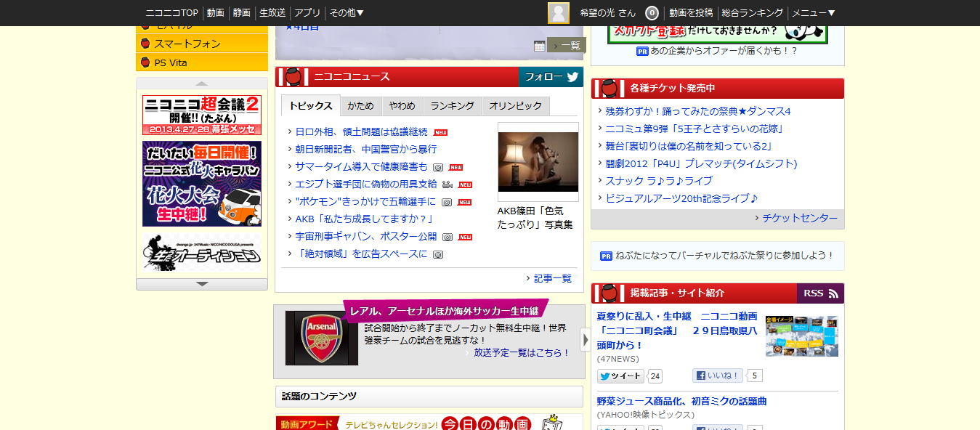Open 闘劇2012「P4U」プレマッチ link
Viewport: 980px width, 430px height.
[701, 163]
